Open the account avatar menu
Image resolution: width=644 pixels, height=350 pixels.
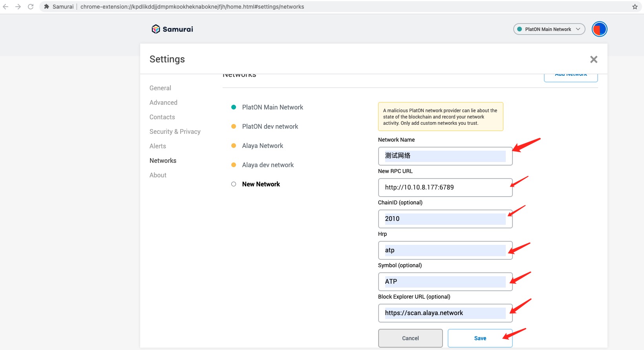pos(599,29)
